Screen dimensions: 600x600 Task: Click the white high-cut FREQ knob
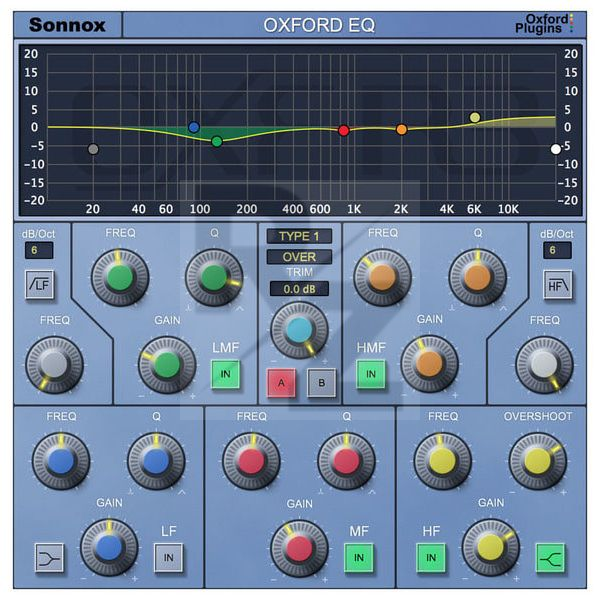pos(545,365)
